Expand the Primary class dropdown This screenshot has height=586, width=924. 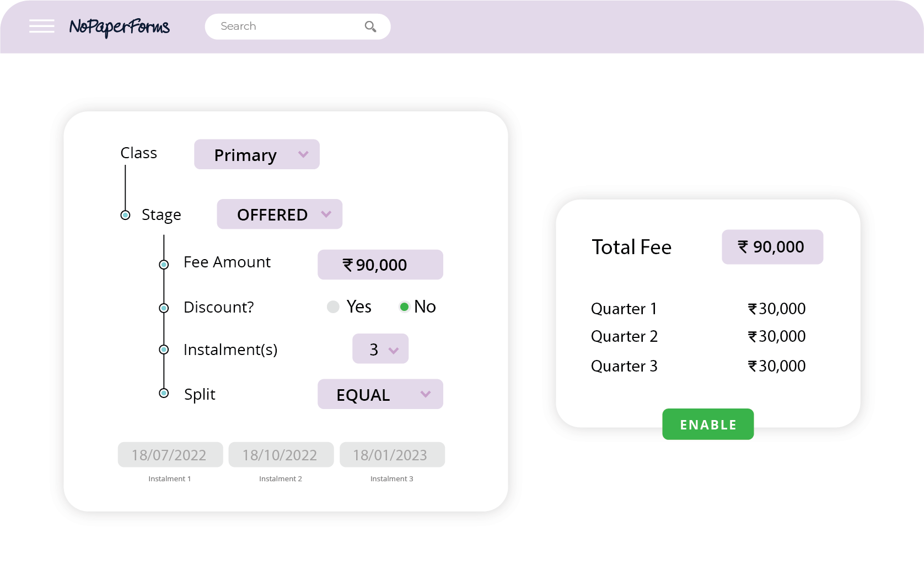pos(257,154)
